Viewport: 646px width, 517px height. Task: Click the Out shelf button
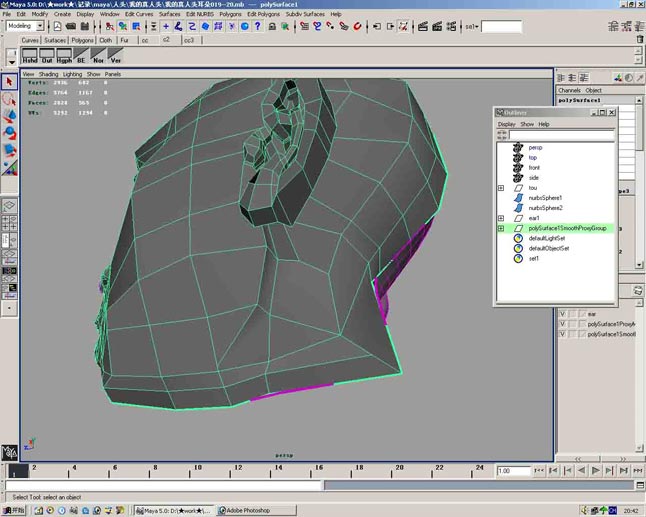[x=47, y=56]
